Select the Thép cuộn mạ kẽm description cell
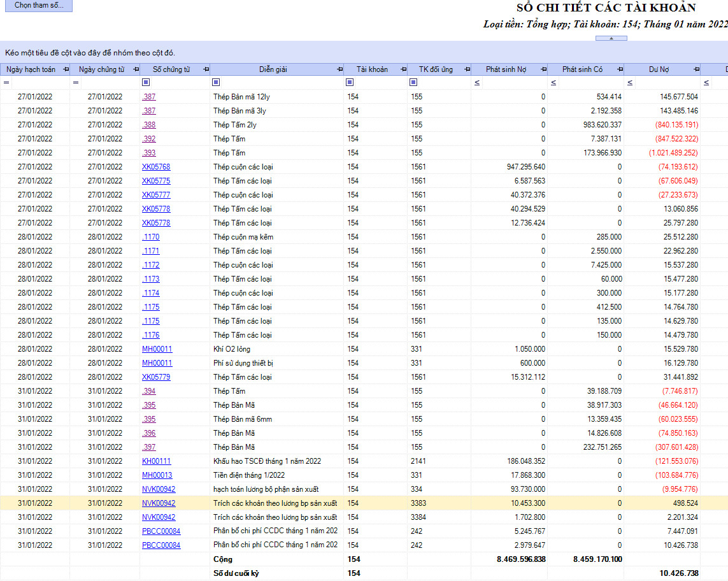Image resolution: width=728 pixels, height=581 pixels. point(276,237)
